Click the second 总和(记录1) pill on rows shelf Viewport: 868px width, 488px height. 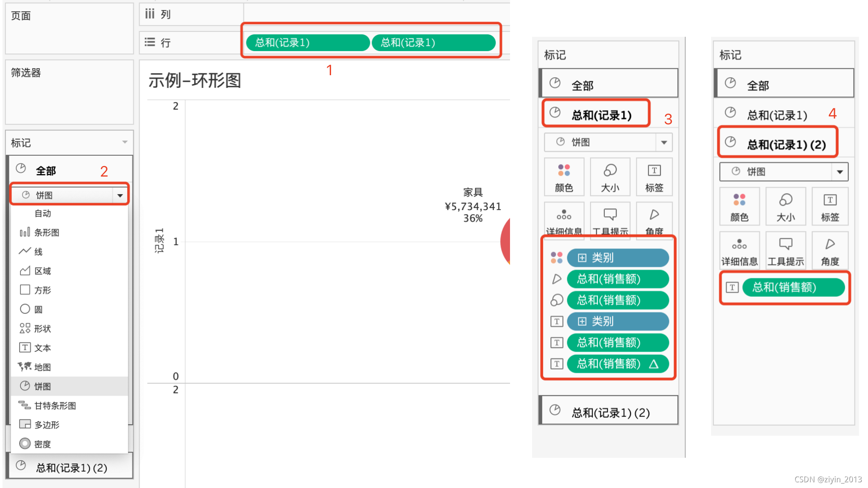coord(433,43)
